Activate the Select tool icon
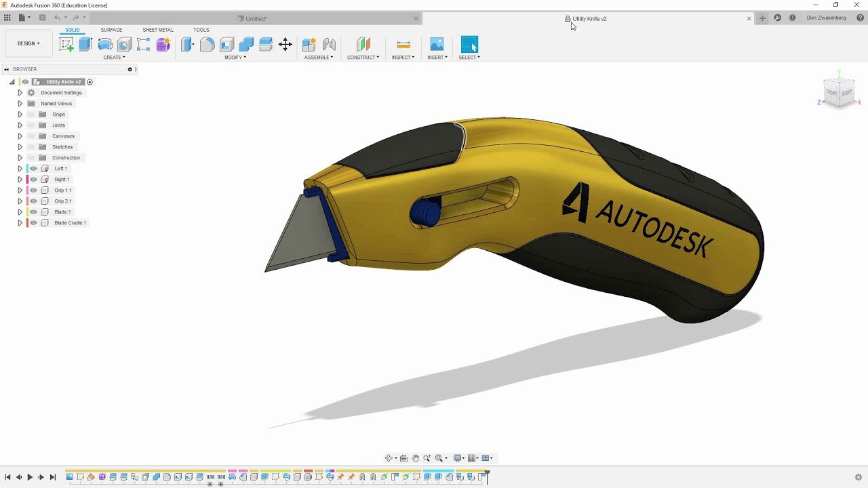The image size is (868, 488). (469, 45)
